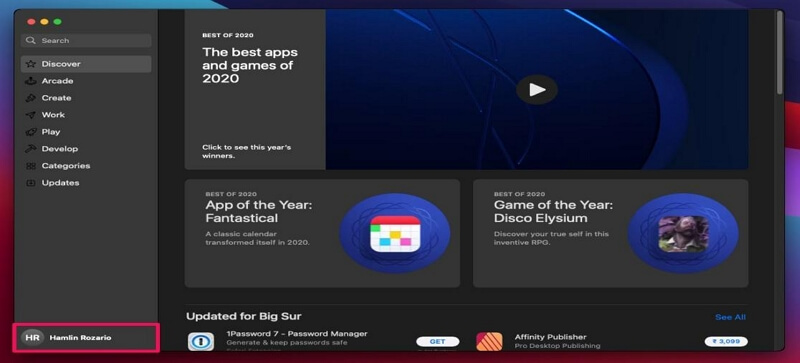Click the Develop hammer icon
This screenshot has width=800, height=363.
coord(31,149)
